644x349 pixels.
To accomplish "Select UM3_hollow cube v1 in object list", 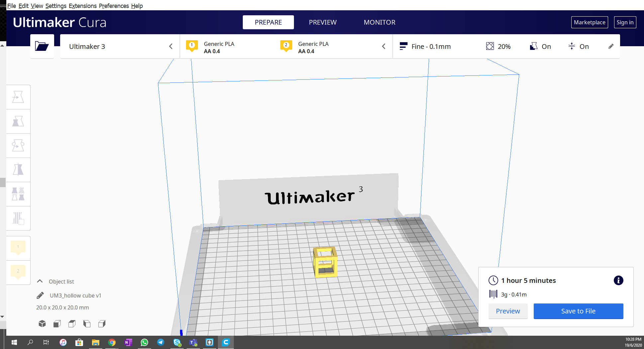I will 75,295.
